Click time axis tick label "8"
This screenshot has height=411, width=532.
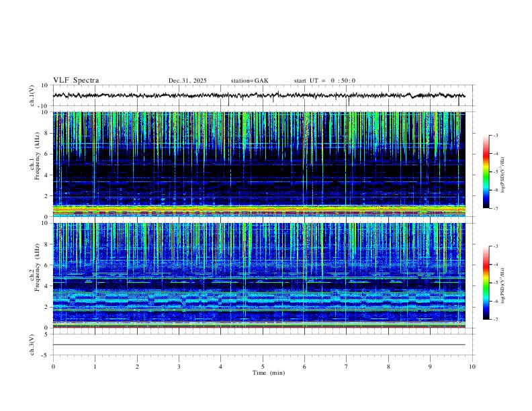click(x=388, y=367)
